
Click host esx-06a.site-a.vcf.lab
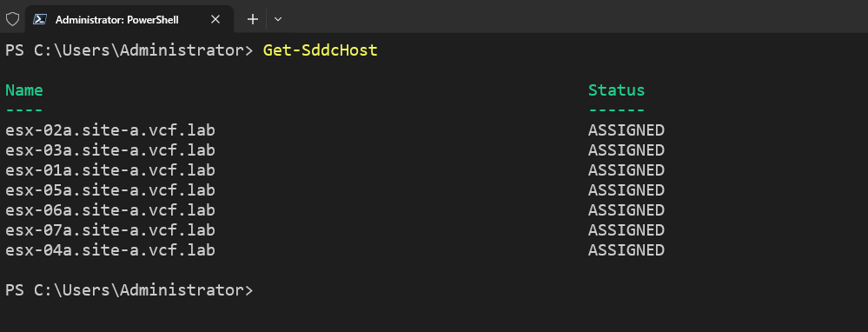(x=110, y=210)
